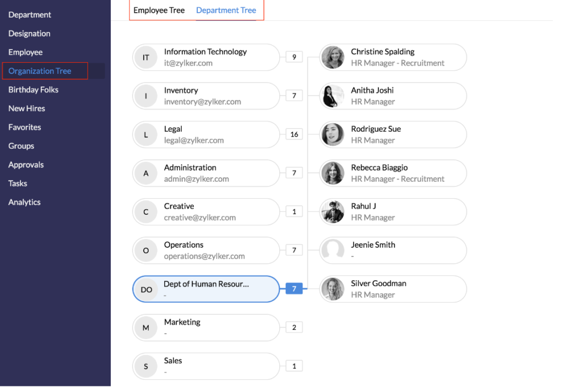Viewport: 564px width, 392px height.
Task: Click the Legal department avatar circle
Action: [x=146, y=134]
